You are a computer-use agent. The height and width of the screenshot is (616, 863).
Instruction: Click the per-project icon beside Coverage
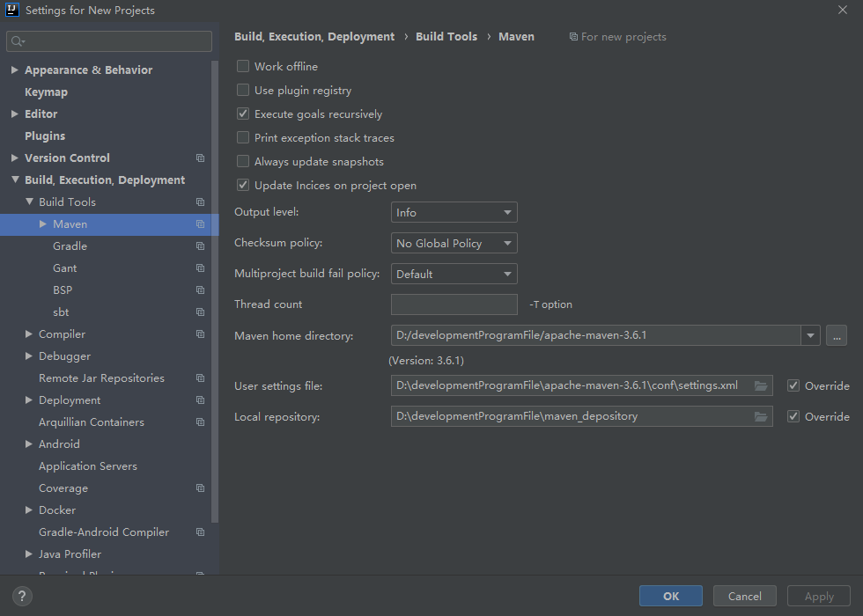pos(201,488)
